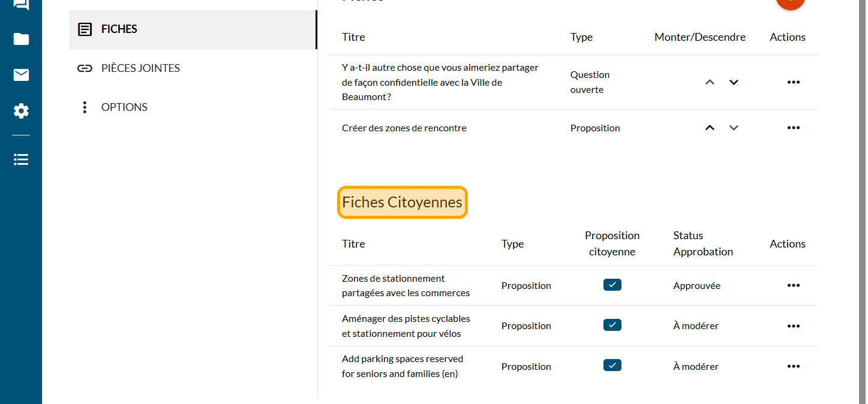Open the settings gear icon in sidebar
868x404 pixels.
click(21, 111)
